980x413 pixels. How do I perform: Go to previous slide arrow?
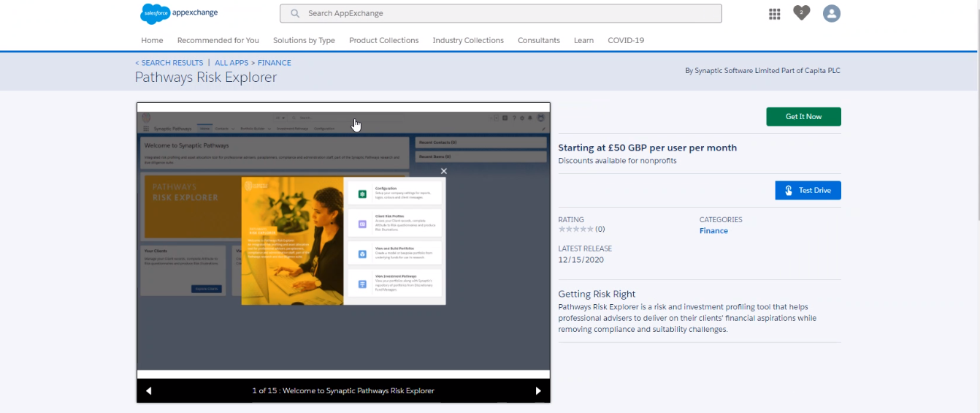(x=149, y=390)
